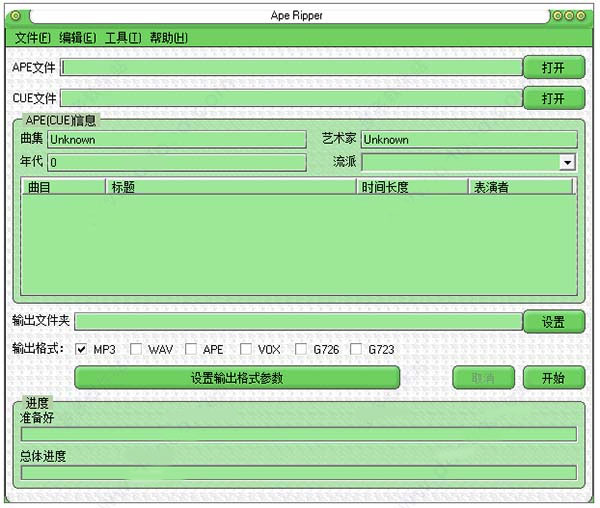The height and width of the screenshot is (508, 600).
Task: Click the 准备好 current progress bar
Action: pos(298,434)
